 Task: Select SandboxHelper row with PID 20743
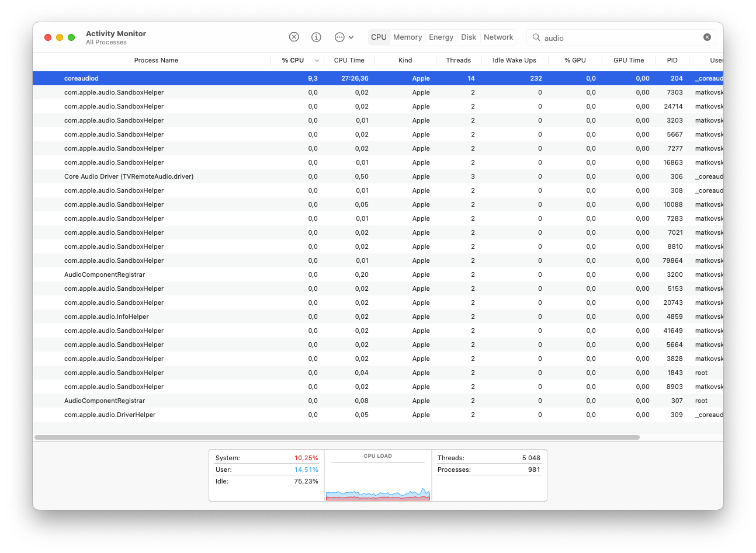(378, 302)
